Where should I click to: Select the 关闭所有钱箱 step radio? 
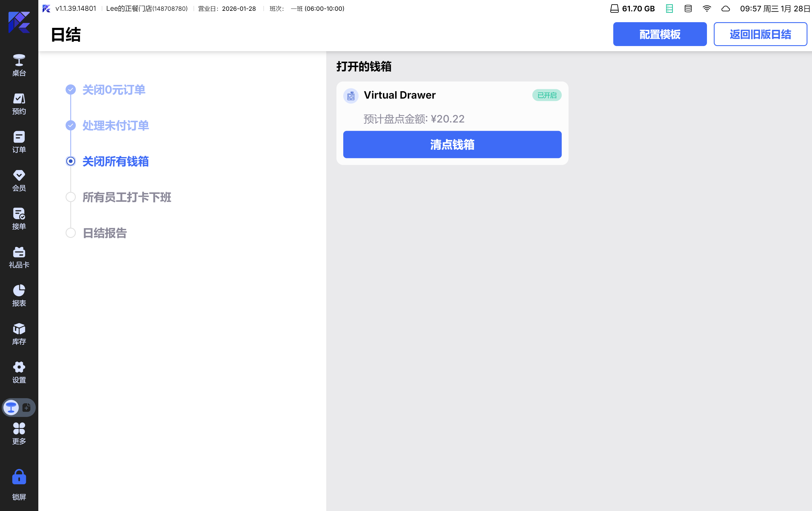(x=70, y=161)
